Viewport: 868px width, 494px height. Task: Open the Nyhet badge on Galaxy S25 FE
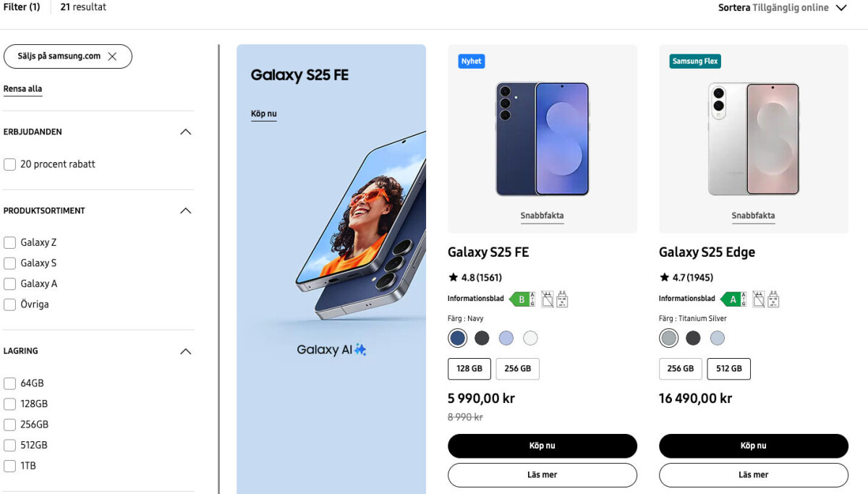coord(471,61)
